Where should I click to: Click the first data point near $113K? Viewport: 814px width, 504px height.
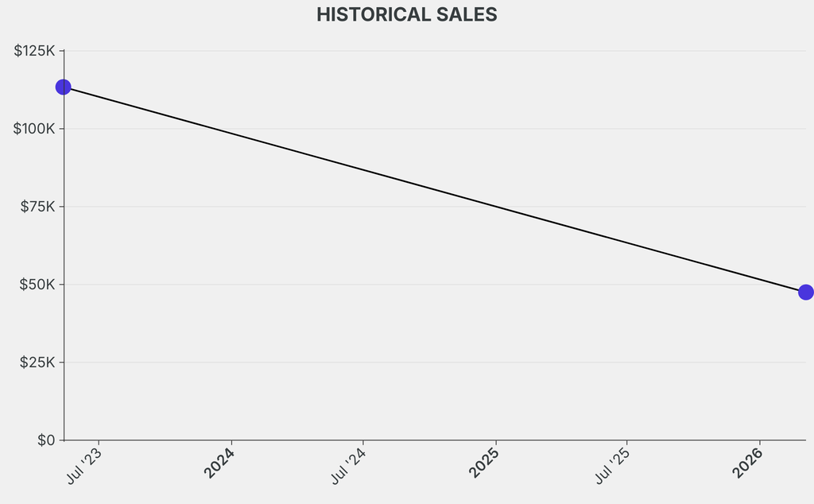tap(64, 87)
